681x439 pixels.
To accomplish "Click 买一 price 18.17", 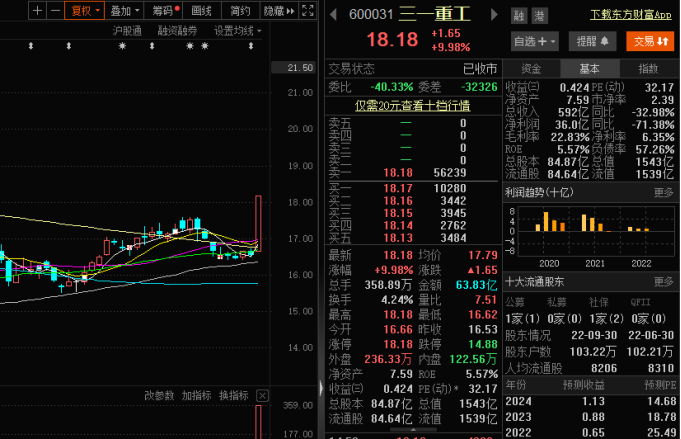I will (x=398, y=188).
